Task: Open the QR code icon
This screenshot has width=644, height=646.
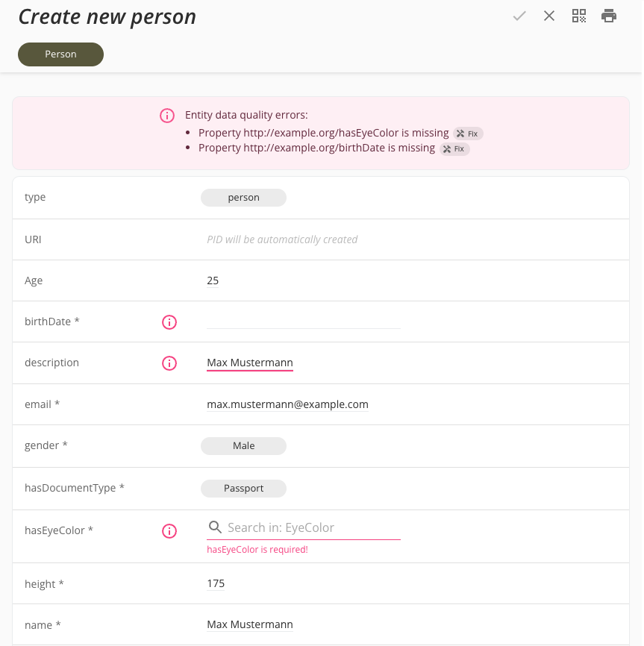Action: coord(579,16)
